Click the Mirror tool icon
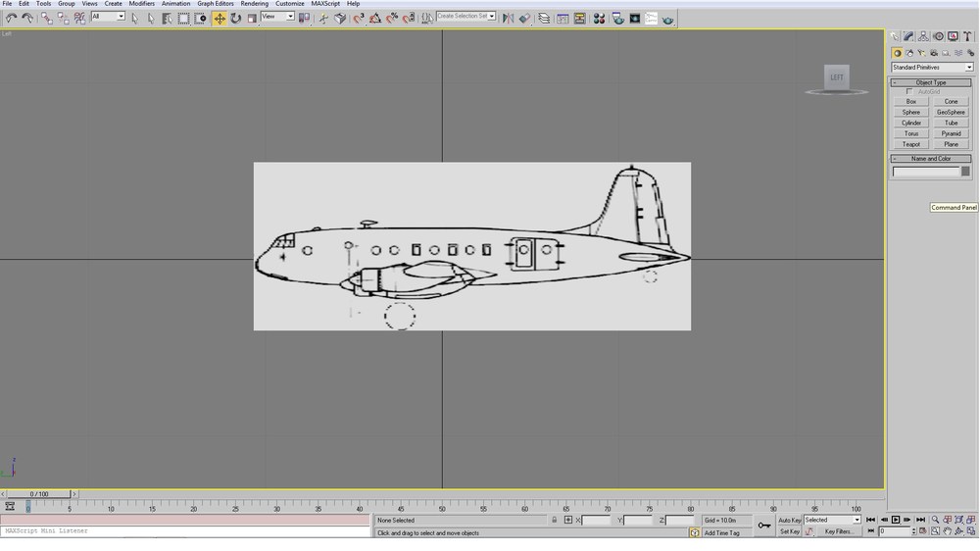This screenshot has height=551, width=980. 508,18
